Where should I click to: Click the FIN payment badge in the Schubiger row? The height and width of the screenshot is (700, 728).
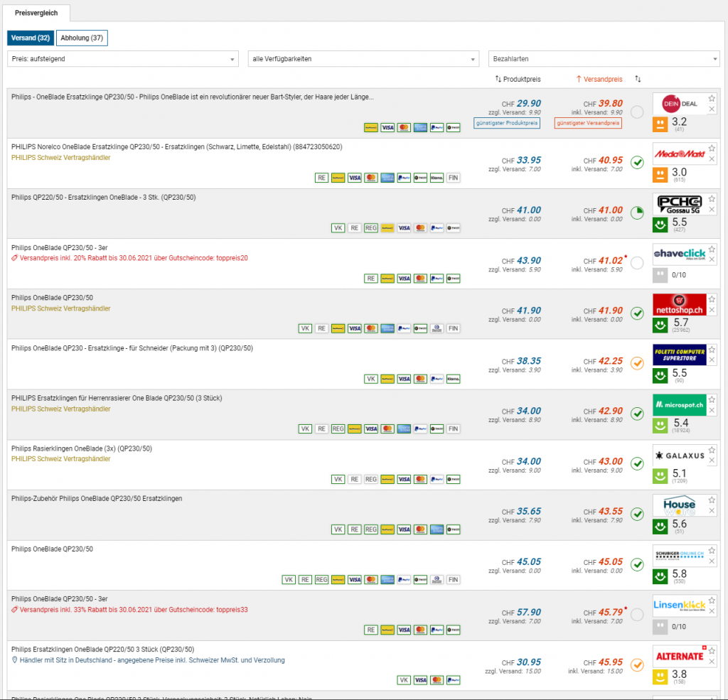click(x=453, y=580)
